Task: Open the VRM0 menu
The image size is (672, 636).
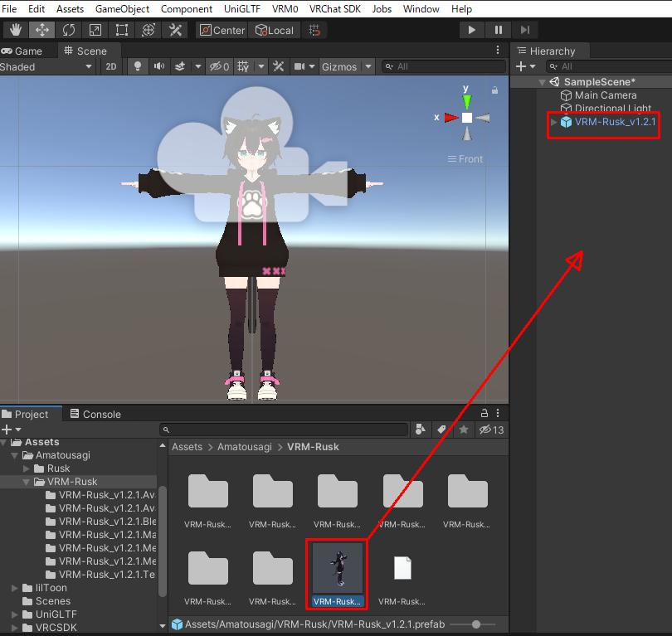Action: coord(285,9)
